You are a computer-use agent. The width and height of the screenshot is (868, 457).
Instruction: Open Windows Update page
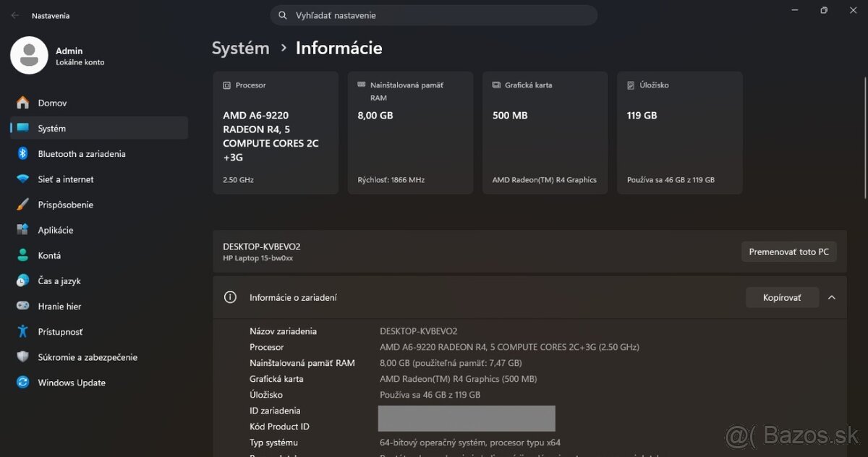99,383
